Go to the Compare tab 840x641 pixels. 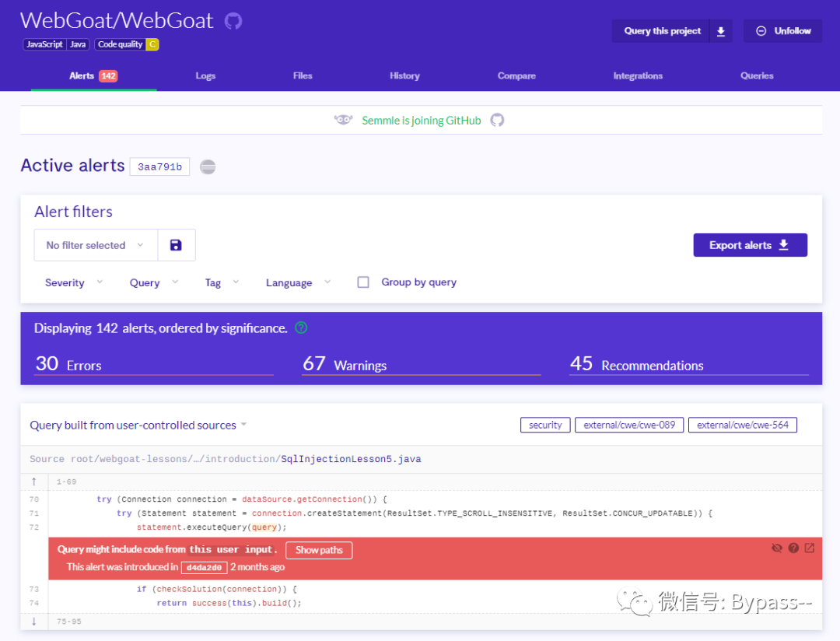coord(516,76)
